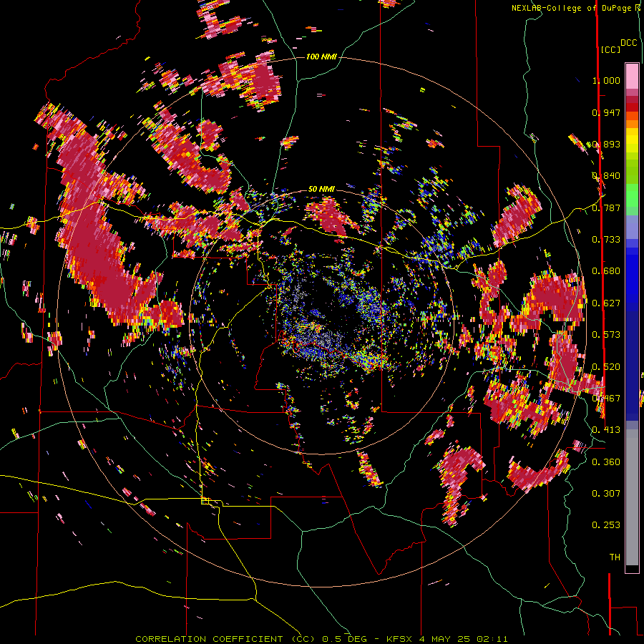Click the TH threshold label in legend
Viewport: 644px width, 644px height.
click(x=615, y=557)
